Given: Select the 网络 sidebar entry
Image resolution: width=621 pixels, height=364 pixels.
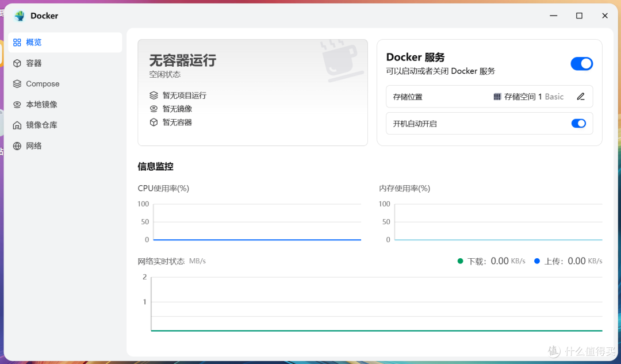Looking at the screenshot, I should (x=65, y=145).
